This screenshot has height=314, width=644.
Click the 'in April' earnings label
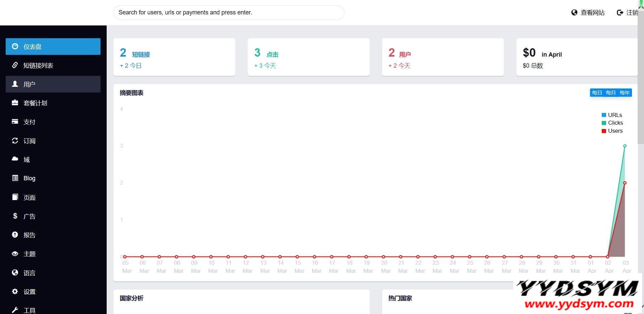pos(551,54)
